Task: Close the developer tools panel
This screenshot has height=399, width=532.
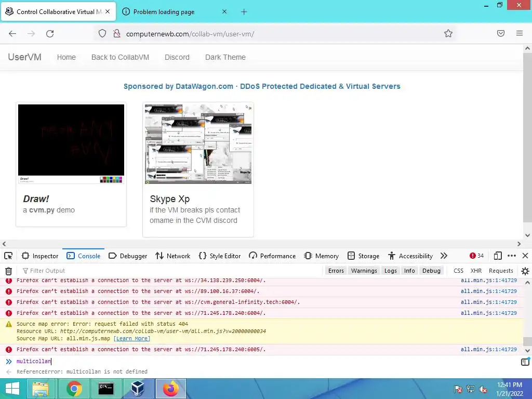Action: tap(525, 256)
